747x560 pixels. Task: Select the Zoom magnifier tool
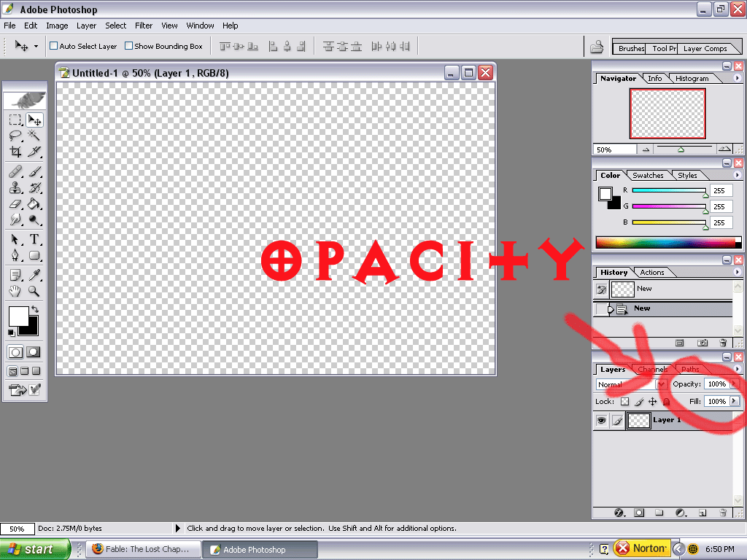coord(34,292)
